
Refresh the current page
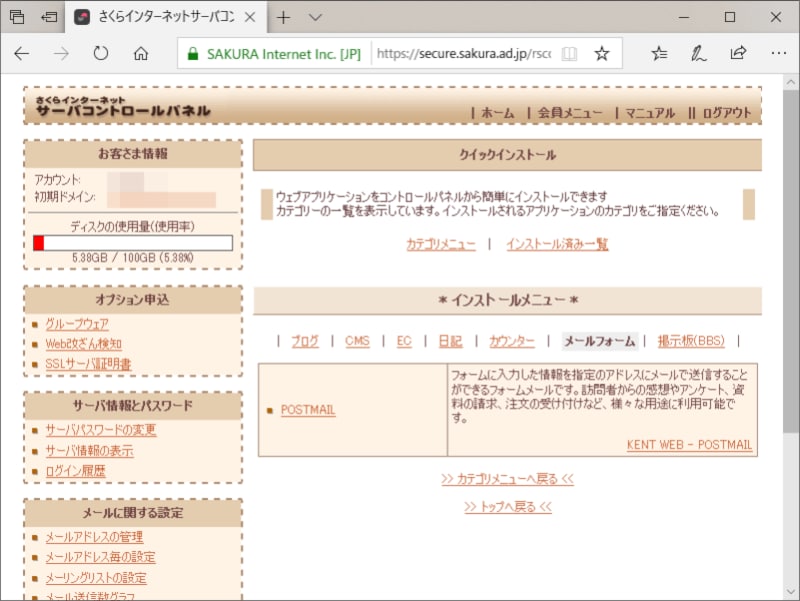pyautogui.click(x=100, y=55)
